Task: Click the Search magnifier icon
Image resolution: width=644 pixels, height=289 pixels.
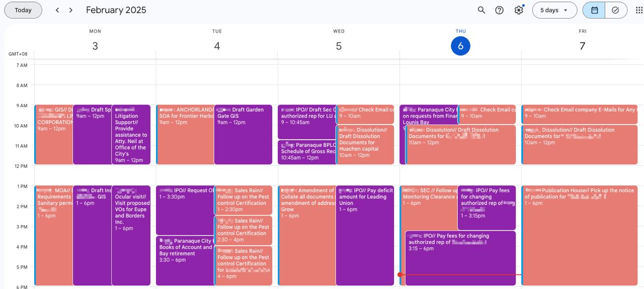Action: [481, 10]
